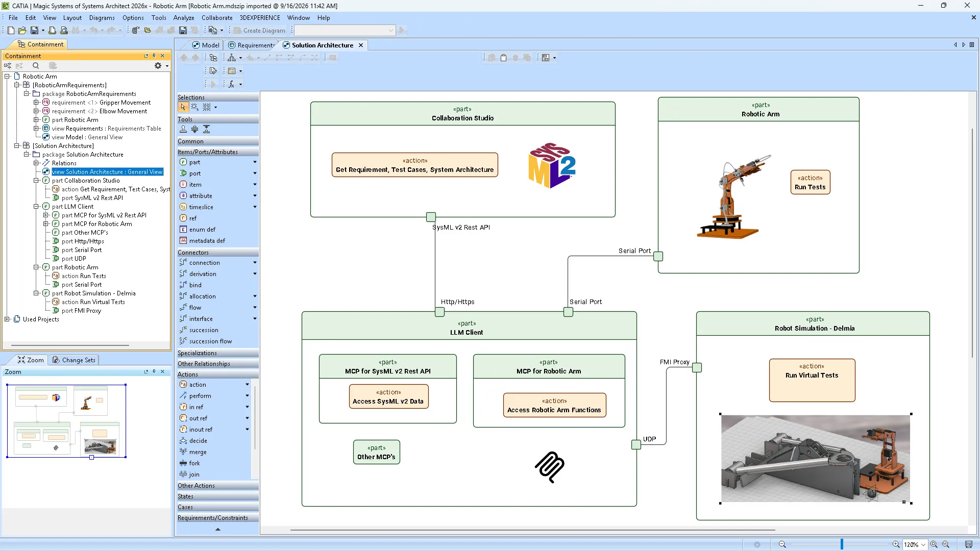The image size is (980, 551).
Task: Expand the Requirements/Constraints palette group
Action: pos(217,518)
